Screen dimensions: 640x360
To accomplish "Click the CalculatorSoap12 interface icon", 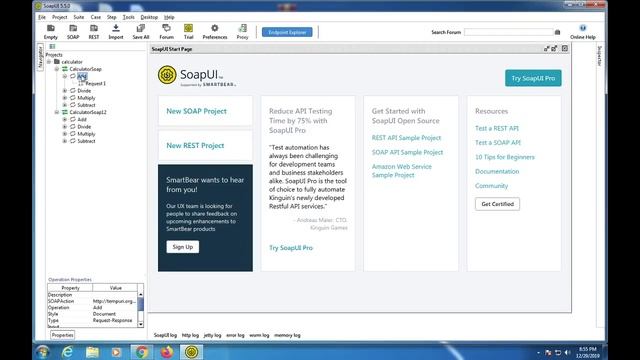I will pos(64,112).
